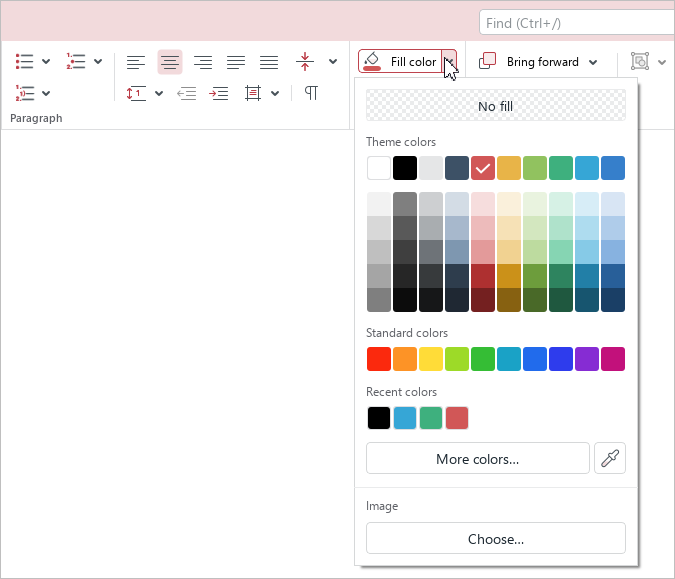Click Choose to select a fill image

(x=495, y=538)
